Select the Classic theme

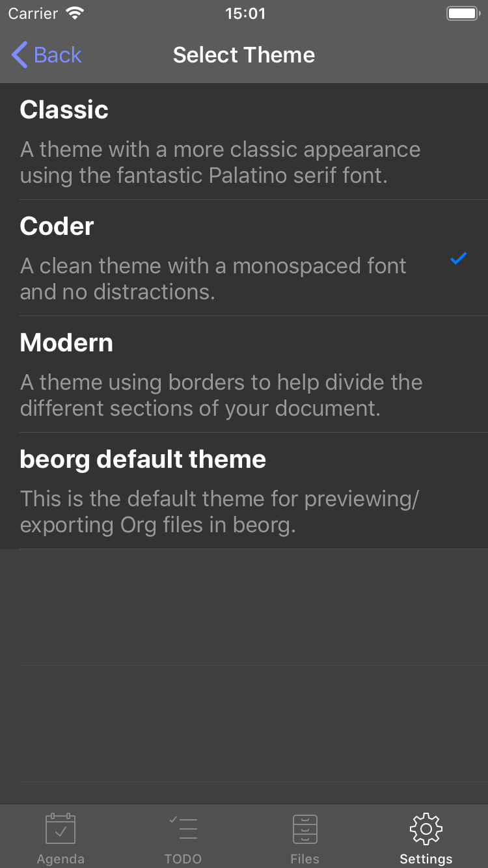(244, 142)
